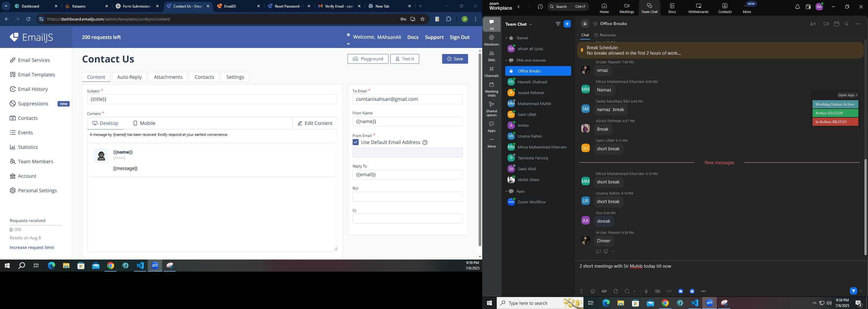Screen dimensions: 868x309
Task: Click Zoom chat vertical scrollbar
Action: click(x=865, y=206)
